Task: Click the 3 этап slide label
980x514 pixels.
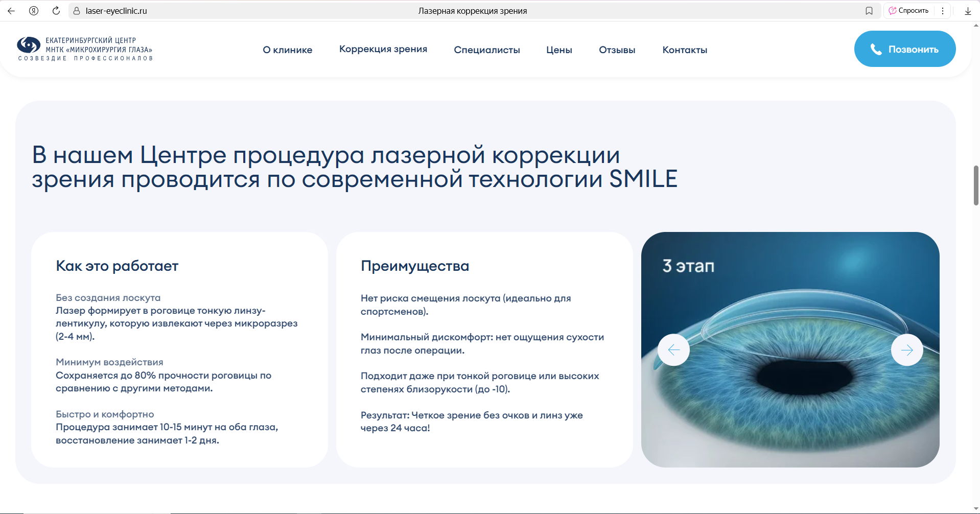Action: [x=688, y=266]
